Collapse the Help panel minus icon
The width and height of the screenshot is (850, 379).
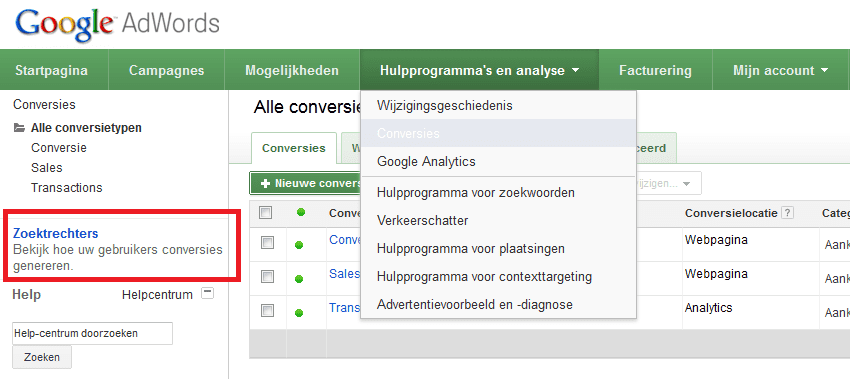pyautogui.click(x=207, y=293)
